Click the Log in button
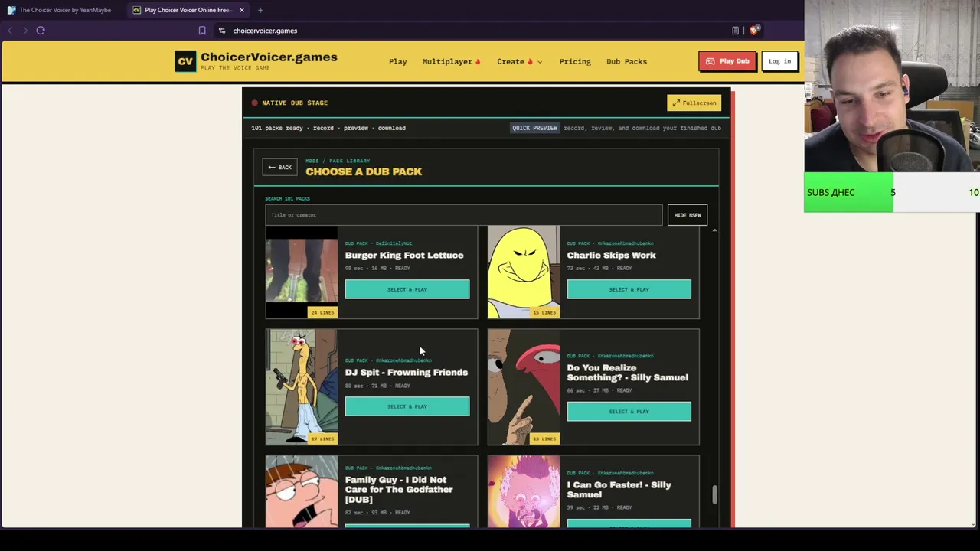The height and width of the screenshot is (551, 980). 779,61
